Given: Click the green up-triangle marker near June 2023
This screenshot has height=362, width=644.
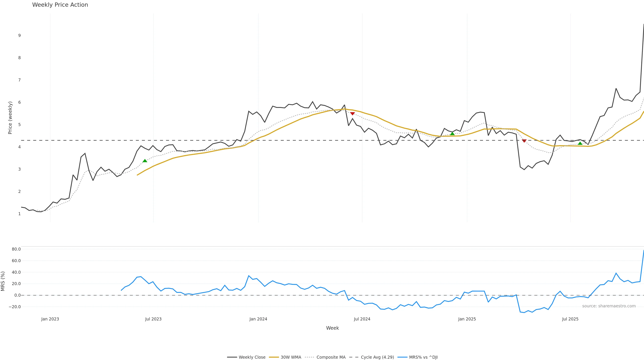Looking at the screenshot, I should [x=145, y=161].
